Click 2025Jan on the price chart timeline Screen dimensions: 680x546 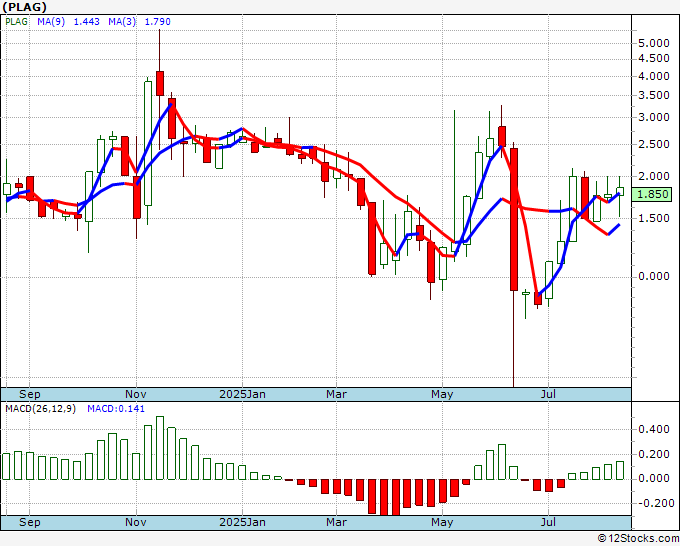(242, 394)
